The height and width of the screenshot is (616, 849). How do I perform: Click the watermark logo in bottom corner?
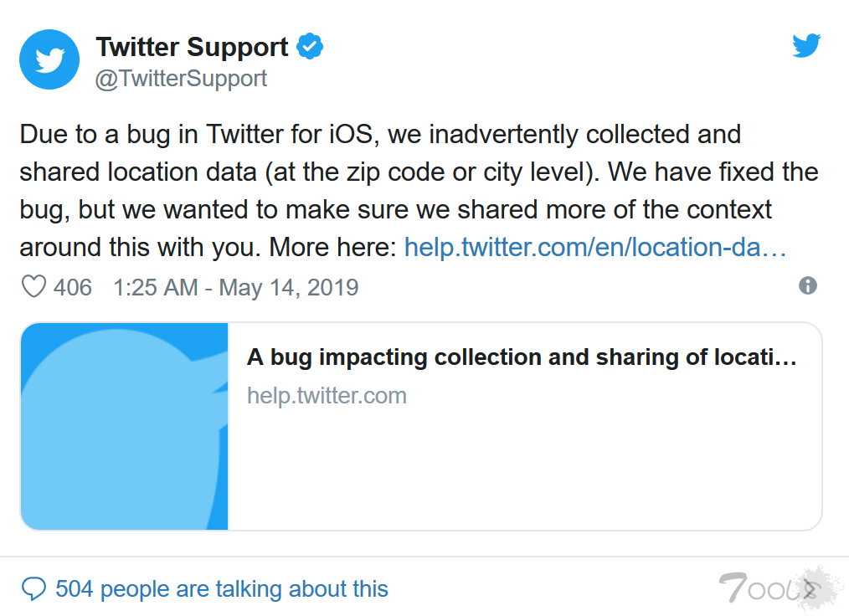[x=774, y=588]
